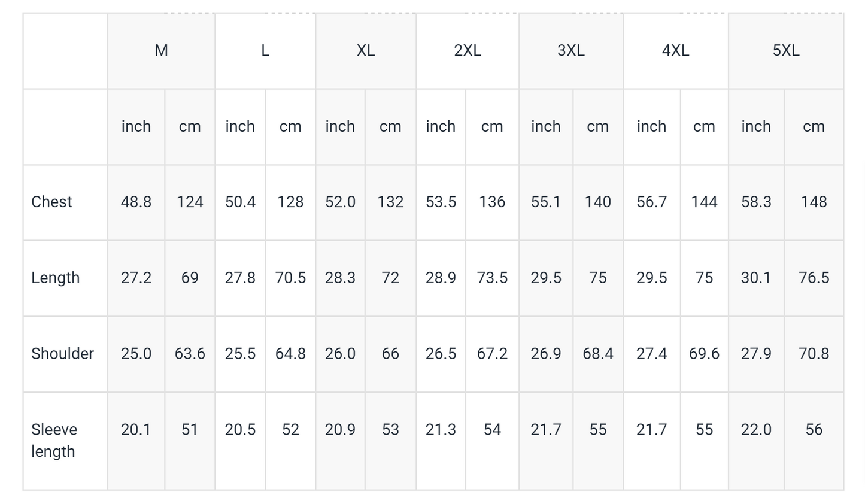The height and width of the screenshot is (504, 865).
Task: Select the Length row label
Action: click(x=55, y=278)
